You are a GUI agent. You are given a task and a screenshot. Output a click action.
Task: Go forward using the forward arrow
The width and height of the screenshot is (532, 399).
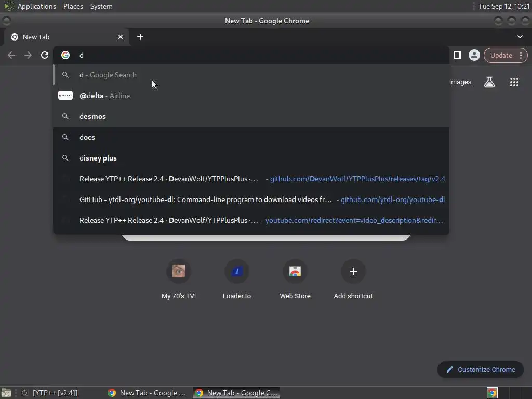point(28,55)
